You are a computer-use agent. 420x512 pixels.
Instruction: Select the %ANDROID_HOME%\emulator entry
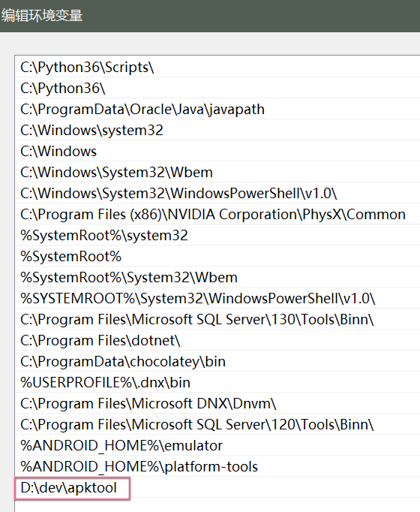(x=217, y=445)
